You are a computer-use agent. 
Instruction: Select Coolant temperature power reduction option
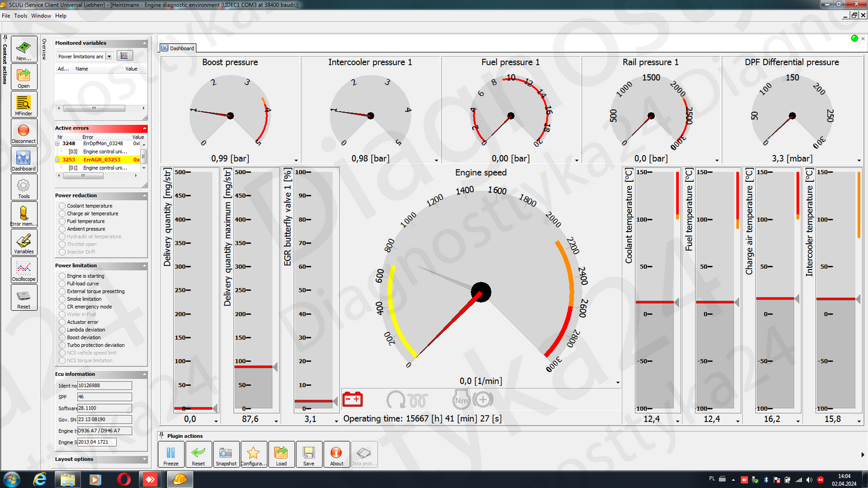tap(62, 206)
